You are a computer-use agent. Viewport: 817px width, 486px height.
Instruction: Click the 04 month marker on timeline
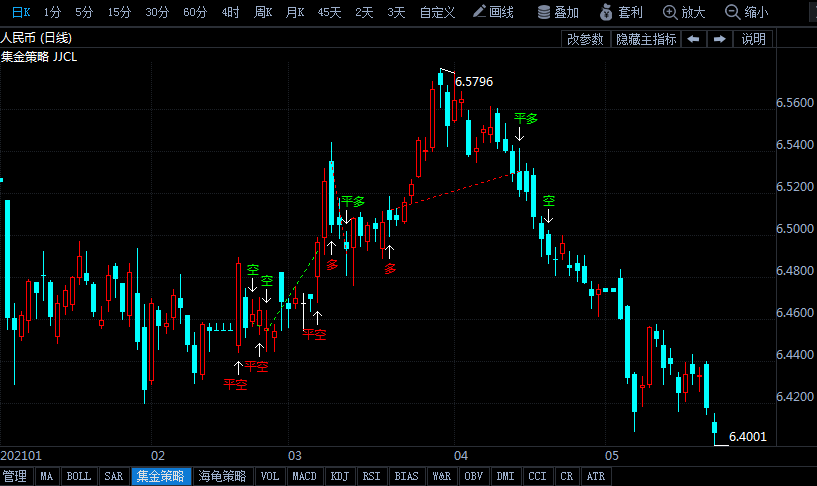coord(461,456)
